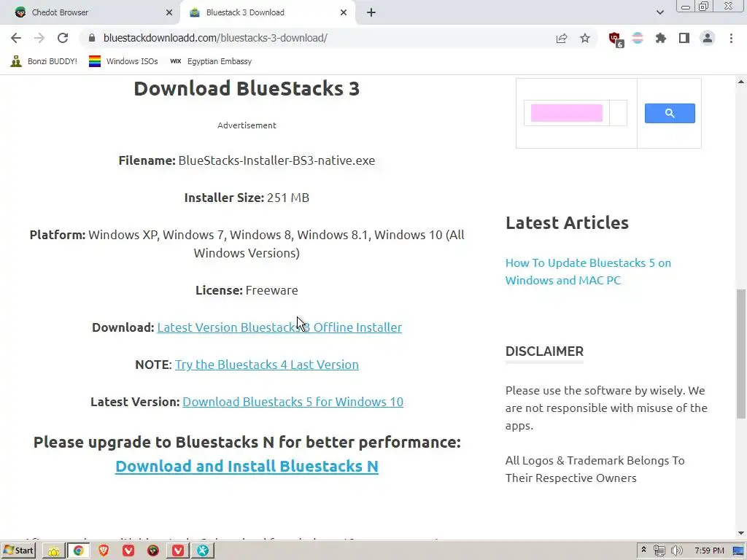Open the Bonzi BUDDY! bookmark
Viewport: 747px width, 560px height.
click(43, 61)
